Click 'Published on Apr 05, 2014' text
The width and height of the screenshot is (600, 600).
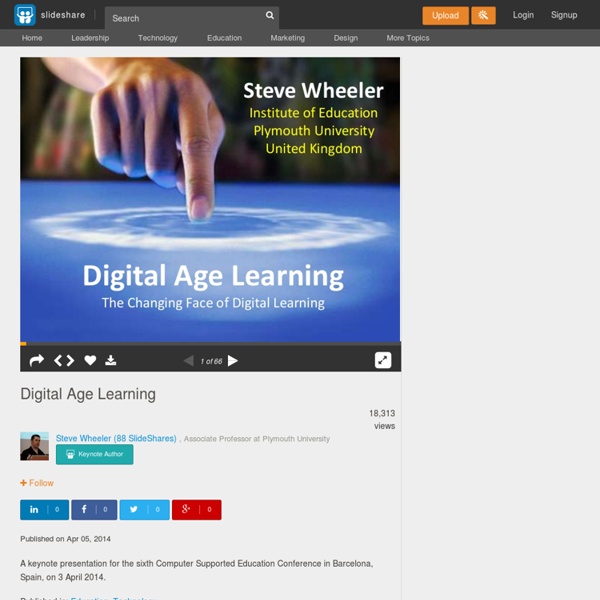pyautogui.click(x=65, y=539)
